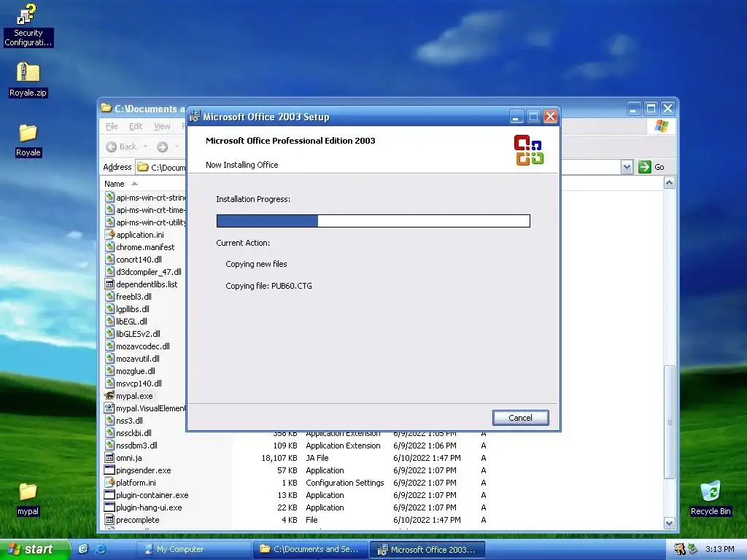Viewport: 747px width, 560px height.
Task: Select lgpllibs.dll file
Action: point(127,309)
